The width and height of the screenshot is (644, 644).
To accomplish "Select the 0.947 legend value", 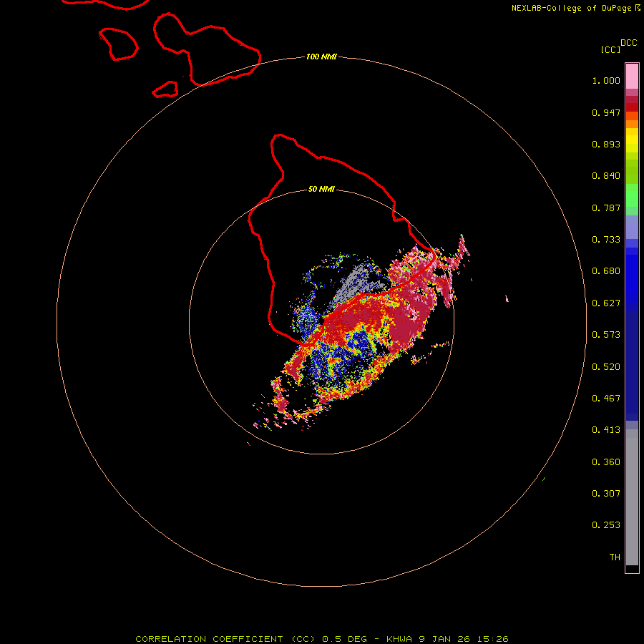I will [x=606, y=112].
